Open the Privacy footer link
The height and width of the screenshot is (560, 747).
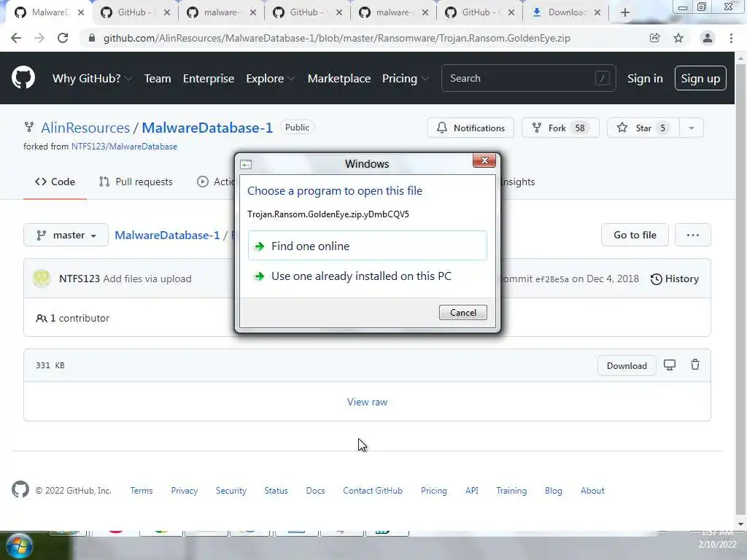pos(185,491)
